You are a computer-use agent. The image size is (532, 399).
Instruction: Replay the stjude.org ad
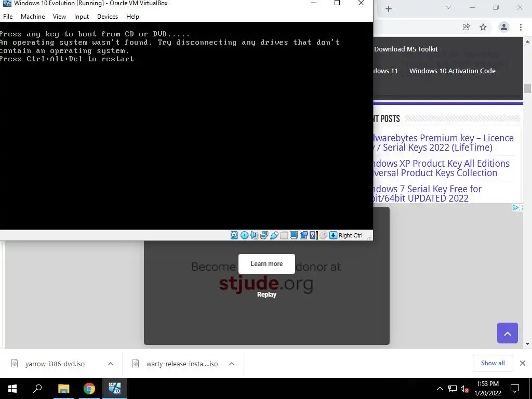pyautogui.click(x=267, y=295)
